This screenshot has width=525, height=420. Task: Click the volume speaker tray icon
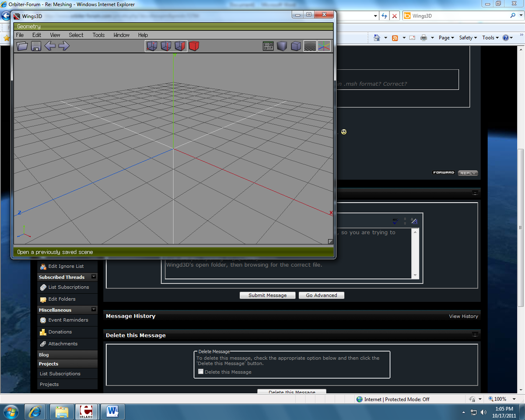click(483, 412)
